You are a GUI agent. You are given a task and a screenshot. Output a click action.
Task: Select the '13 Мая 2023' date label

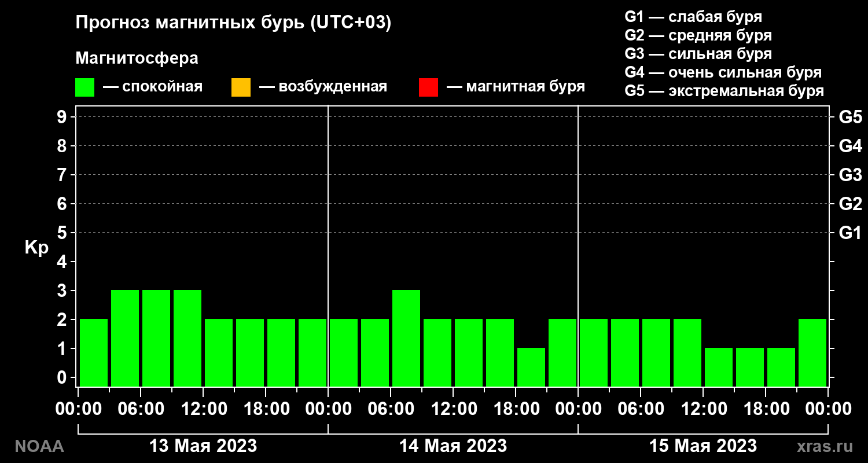(203, 446)
